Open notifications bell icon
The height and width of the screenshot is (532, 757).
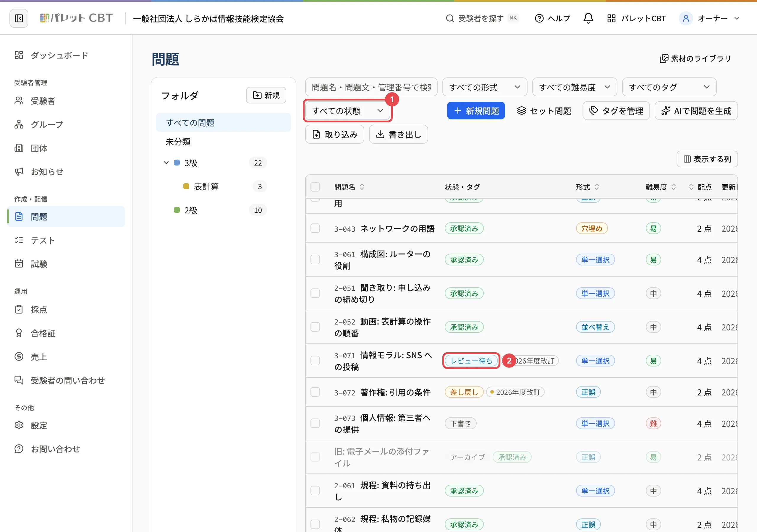(588, 18)
